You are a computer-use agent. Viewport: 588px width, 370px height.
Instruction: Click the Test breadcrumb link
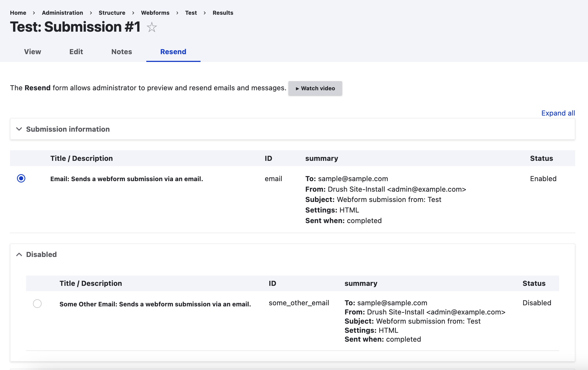coord(191,13)
